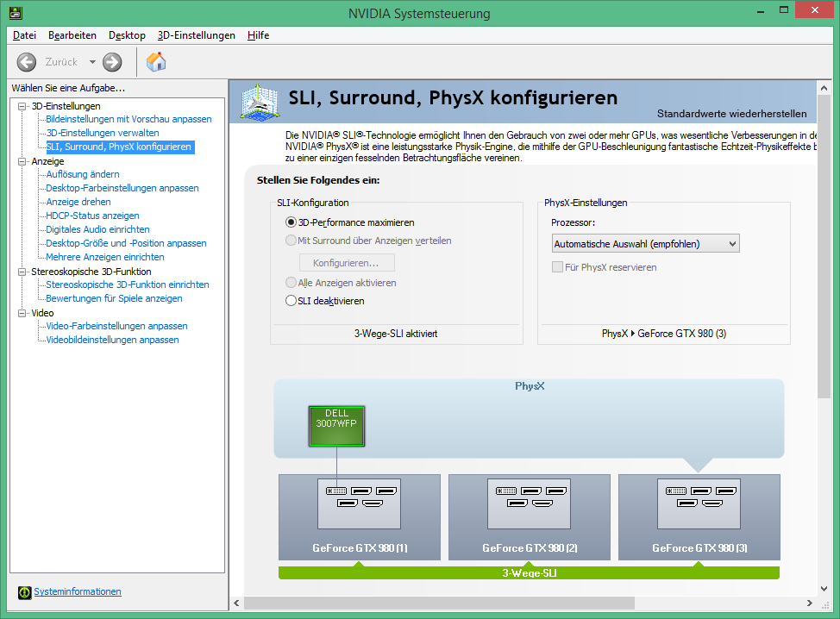Image resolution: width=840 pixels, height=619 pixels.
Task: Select the DELL 3007WFP display icon
Action: click(336, 426)
